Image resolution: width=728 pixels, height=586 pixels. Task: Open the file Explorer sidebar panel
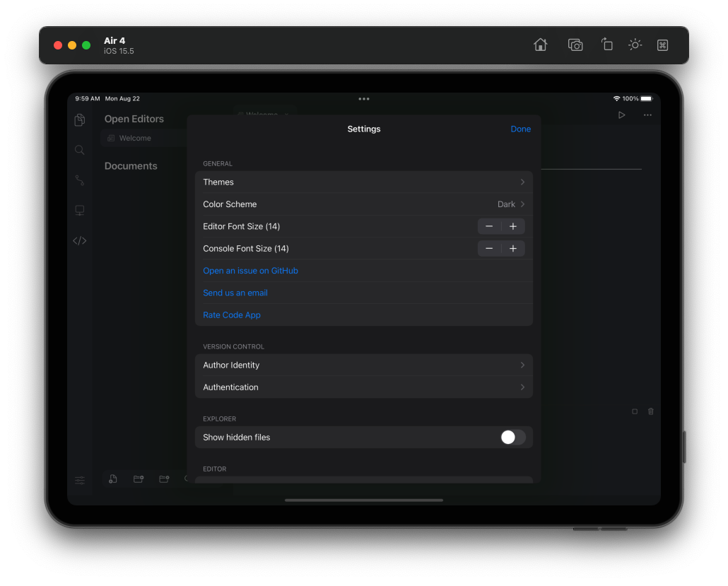coord(79,119)
